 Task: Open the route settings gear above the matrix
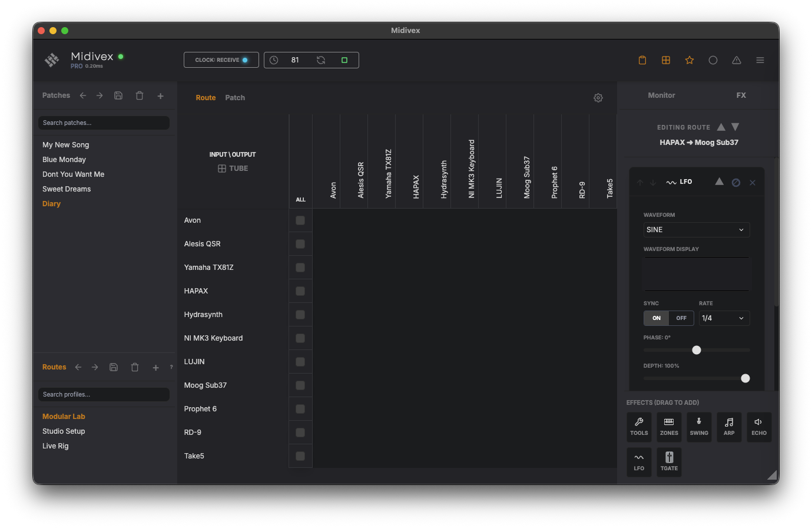(x=598, y=98)
